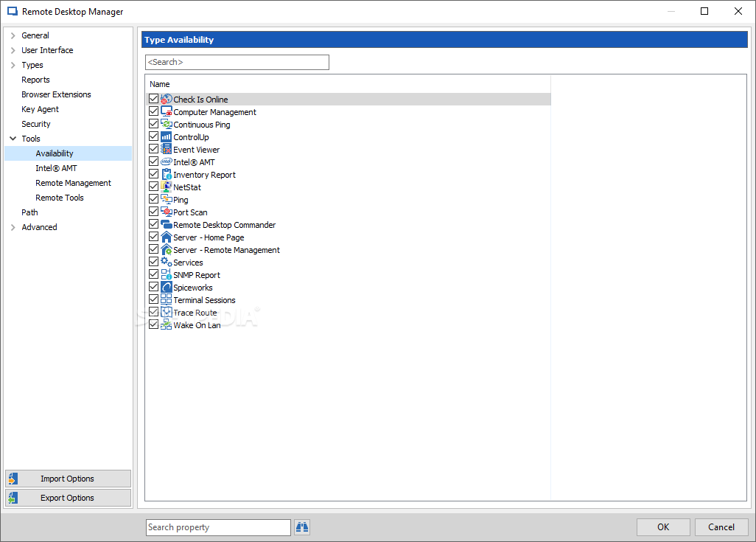Image resolution: width=756 pixels, height=542 pixels.
Task: Click the Export Options button
Action: click(x=68, y=498)
